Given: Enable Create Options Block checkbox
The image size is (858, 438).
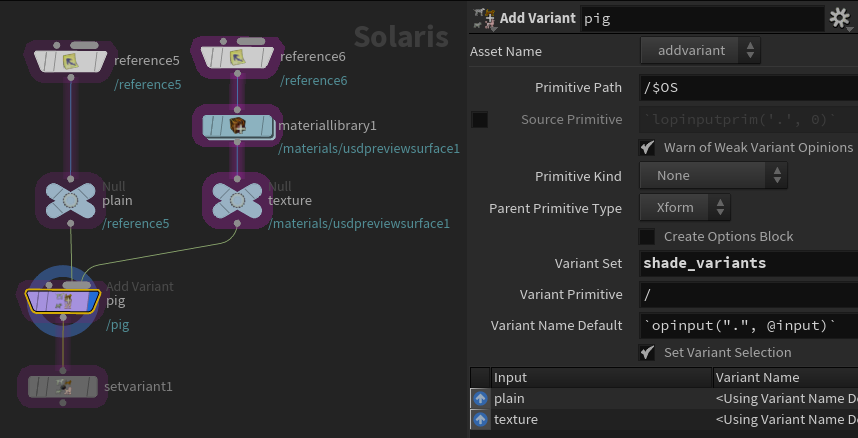Looking at the screenshot, I should (647, 237).
